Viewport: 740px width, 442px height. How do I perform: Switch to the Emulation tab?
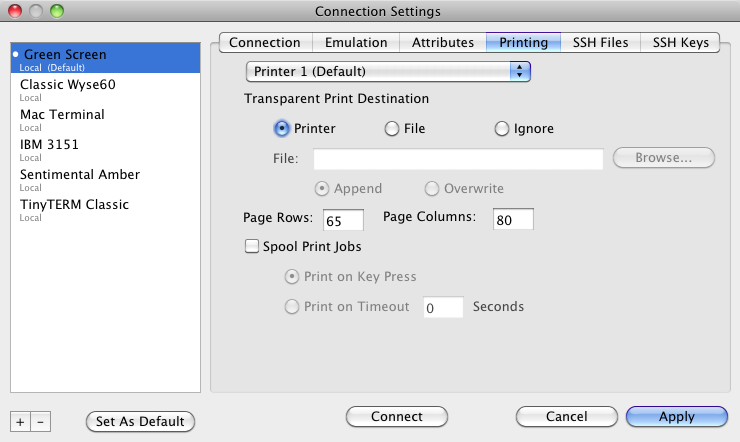point(356,42)
